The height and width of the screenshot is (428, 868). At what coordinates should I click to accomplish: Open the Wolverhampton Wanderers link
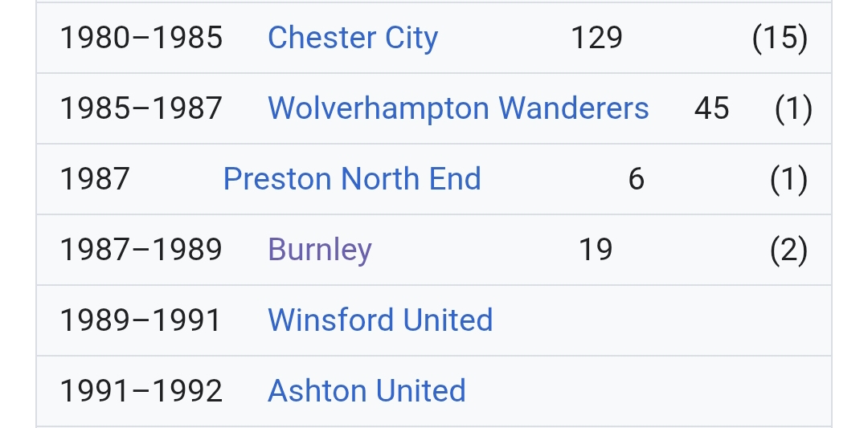457,108
